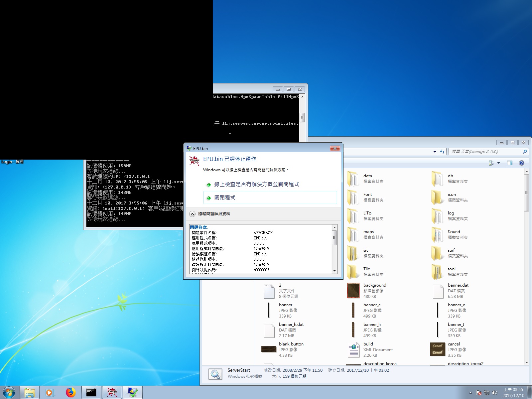Screen dimensions: 532x399
Task: Click the network icon in system tray
Action: coord(487,393)
